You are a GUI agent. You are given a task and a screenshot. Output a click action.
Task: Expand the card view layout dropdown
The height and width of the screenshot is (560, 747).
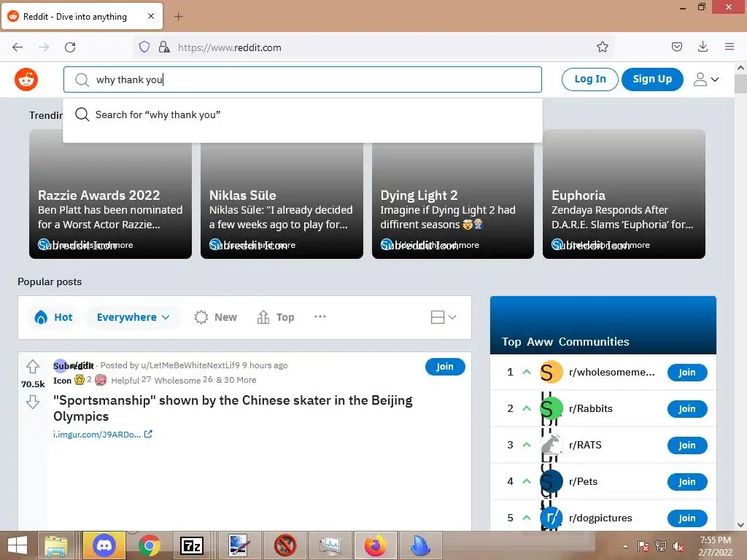coord(443,317)
